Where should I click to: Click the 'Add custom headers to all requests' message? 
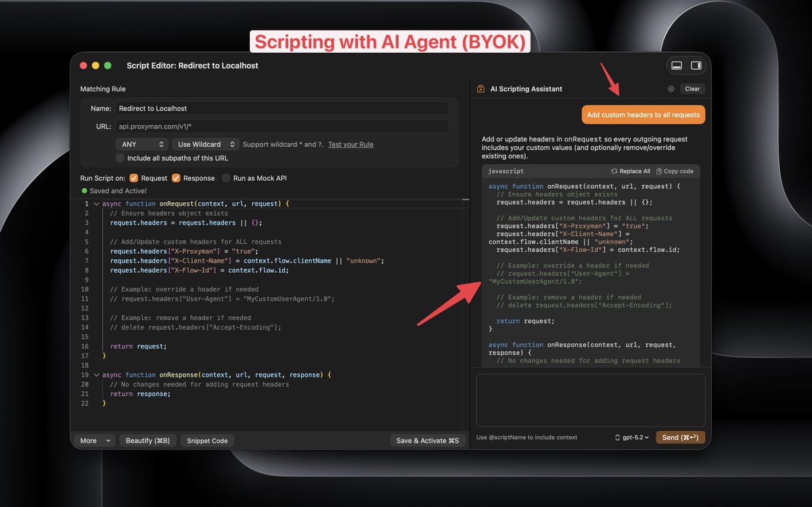[x=643, y=114]
